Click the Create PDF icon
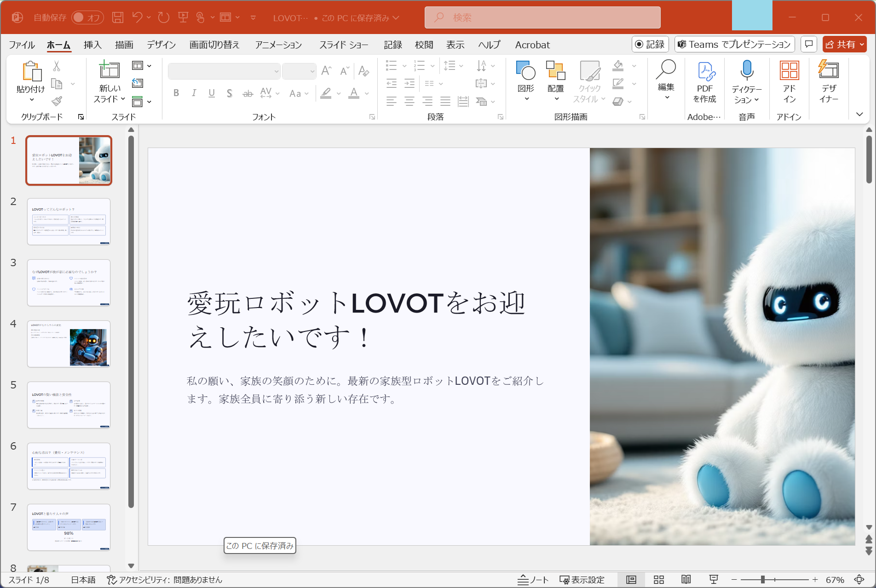 tap(704, 83)
